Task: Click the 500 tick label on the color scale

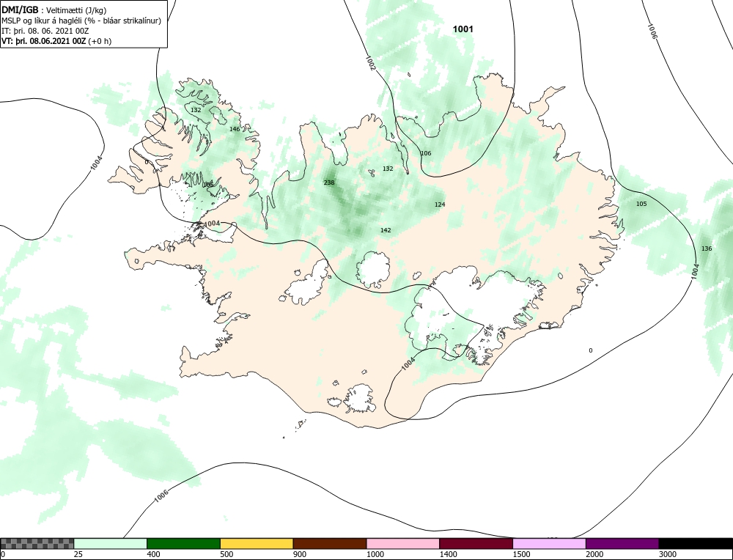Action: click(226, 554)
